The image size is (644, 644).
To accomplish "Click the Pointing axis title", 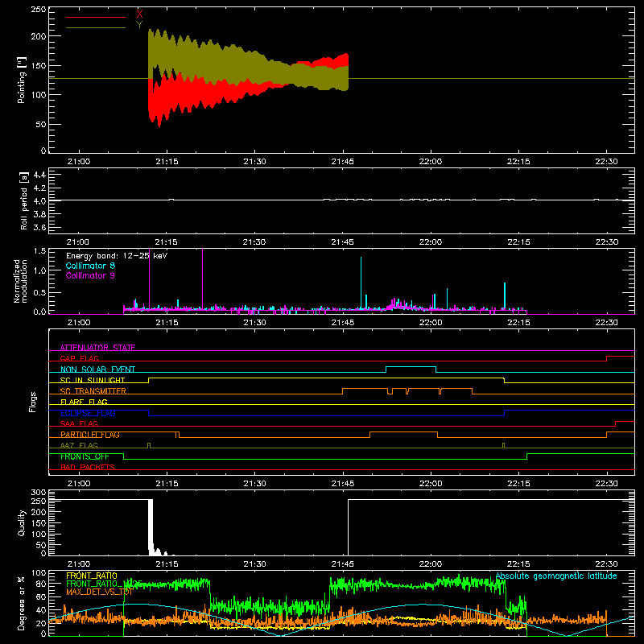I will click(x=22, y=80).
